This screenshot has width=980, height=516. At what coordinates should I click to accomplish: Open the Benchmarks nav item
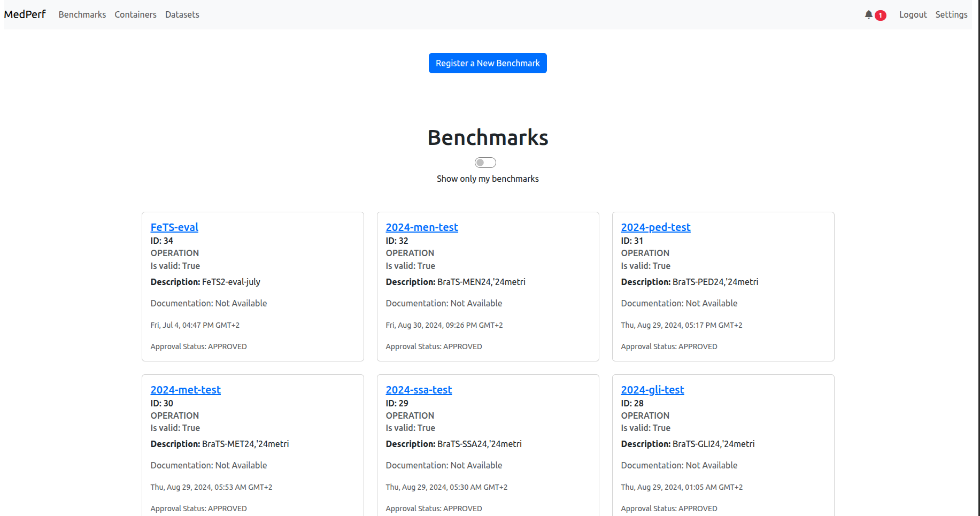coord(82,14)
